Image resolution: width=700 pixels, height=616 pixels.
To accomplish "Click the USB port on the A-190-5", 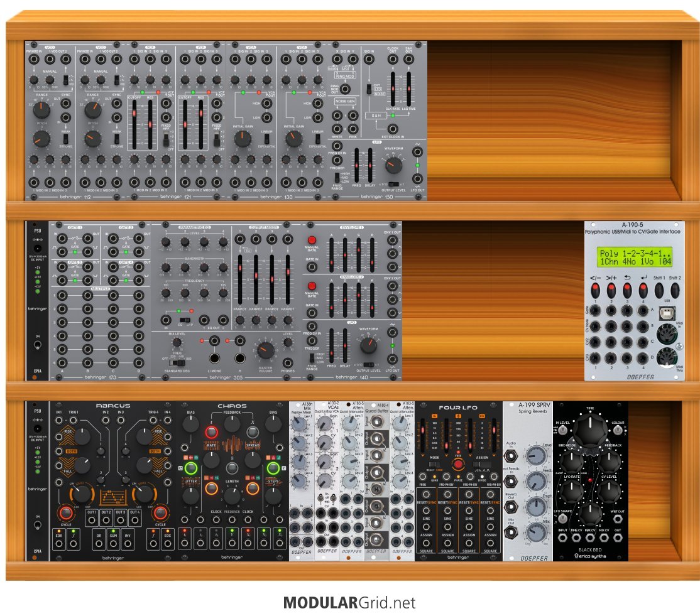I will [667, 313].
